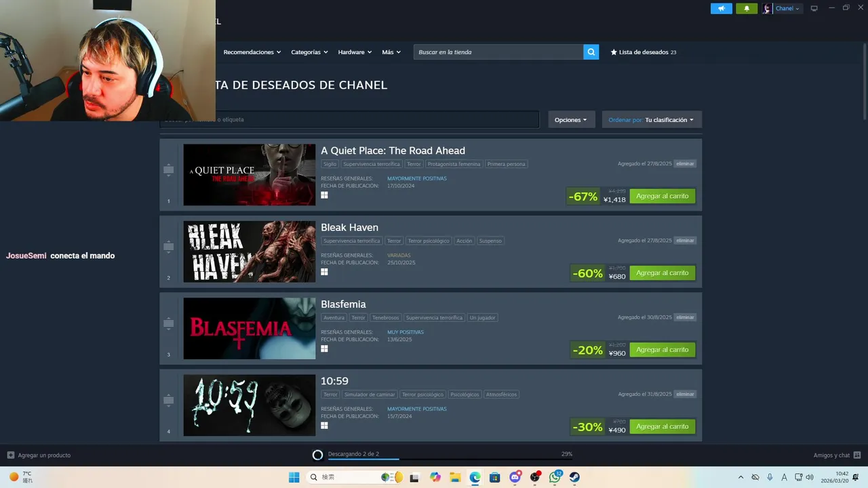
Task: Switch to Microsoft Edge on taskbar
Action: tap(475, 477)
